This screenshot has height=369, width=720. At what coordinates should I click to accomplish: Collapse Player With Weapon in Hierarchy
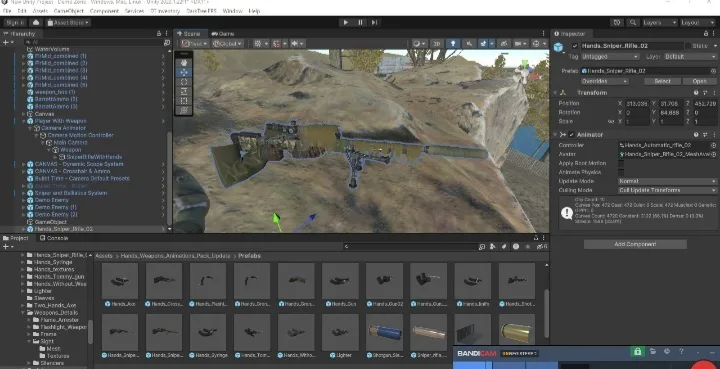[x=24, y=121]
